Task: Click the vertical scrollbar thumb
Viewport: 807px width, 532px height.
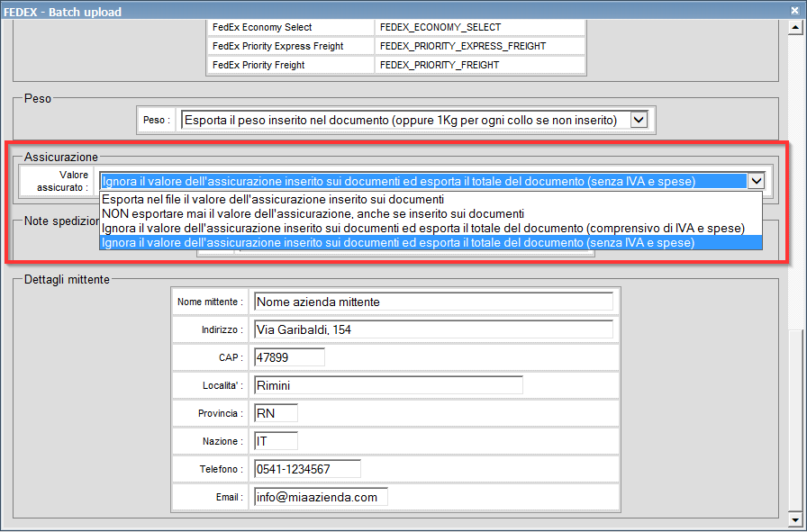Action: (x=793, y=419)
